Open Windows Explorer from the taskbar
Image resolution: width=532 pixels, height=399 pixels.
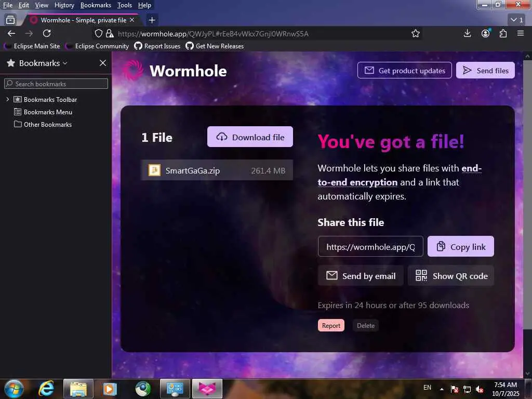point(78,389)
